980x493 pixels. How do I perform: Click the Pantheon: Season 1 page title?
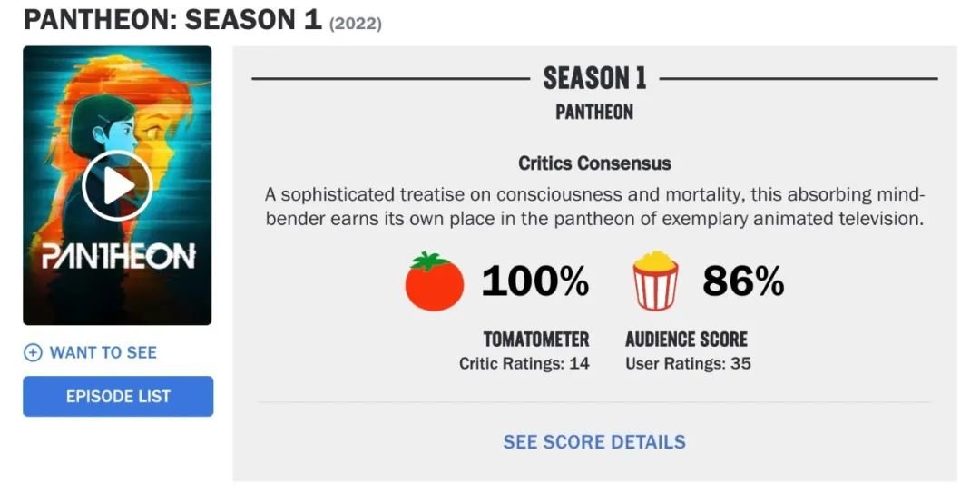pos(172,19)
